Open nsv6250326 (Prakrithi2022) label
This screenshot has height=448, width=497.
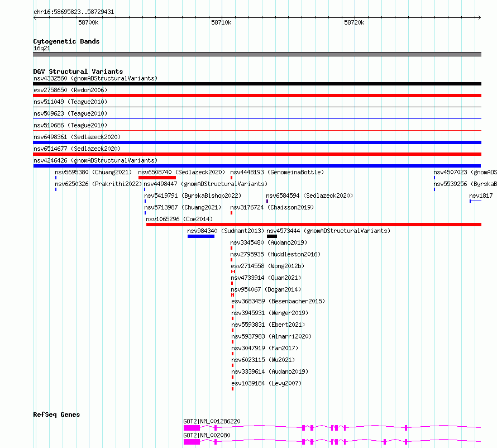[98, 184]
